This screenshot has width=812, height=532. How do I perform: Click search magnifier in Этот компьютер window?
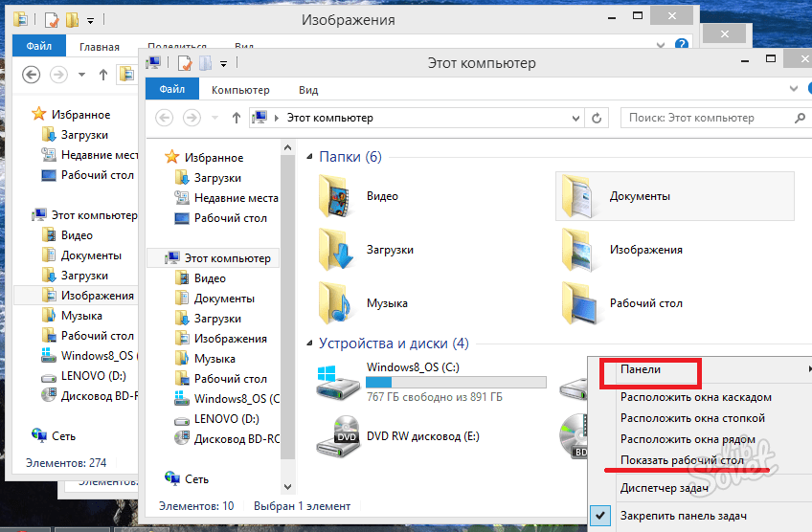pos(800,118)
